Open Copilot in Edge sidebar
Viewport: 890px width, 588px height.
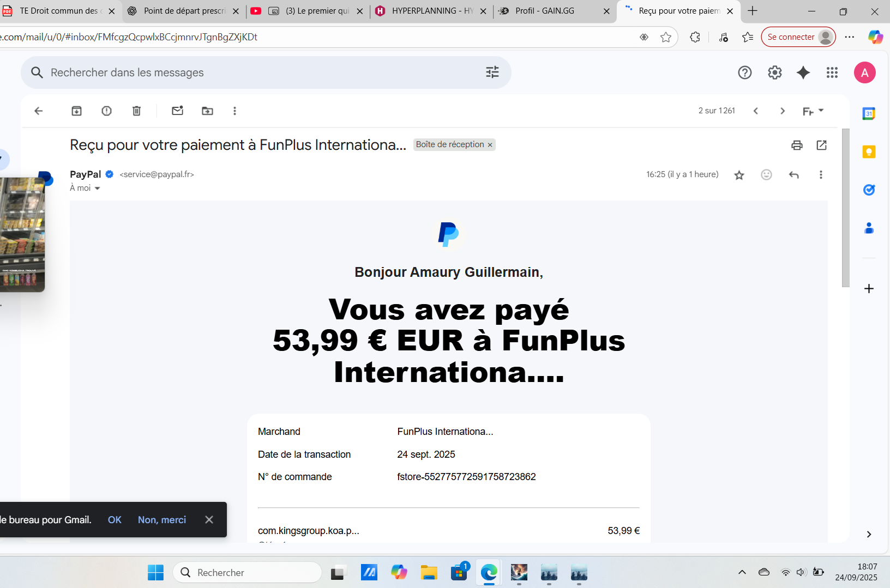[876, 37]
